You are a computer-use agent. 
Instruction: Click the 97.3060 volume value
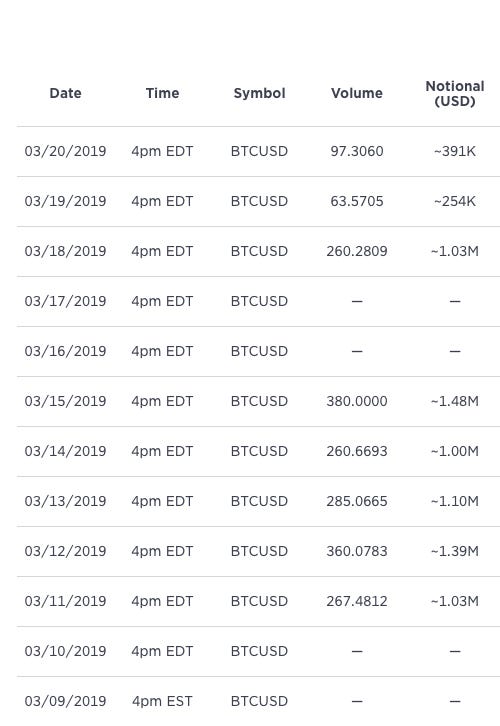(x=356, y=151)
